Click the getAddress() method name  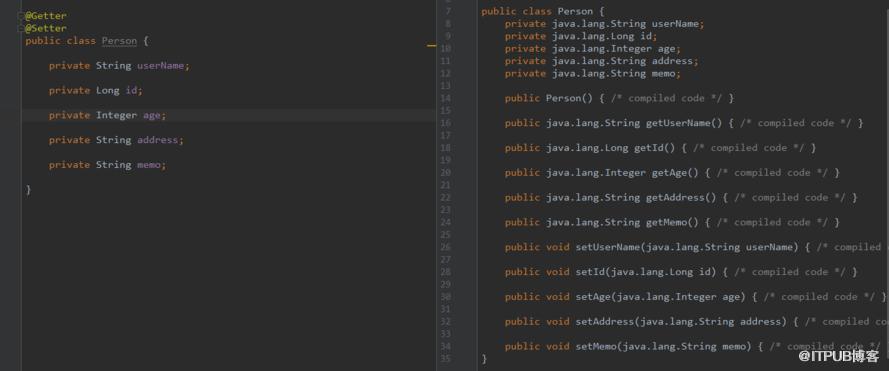point(675,198)
